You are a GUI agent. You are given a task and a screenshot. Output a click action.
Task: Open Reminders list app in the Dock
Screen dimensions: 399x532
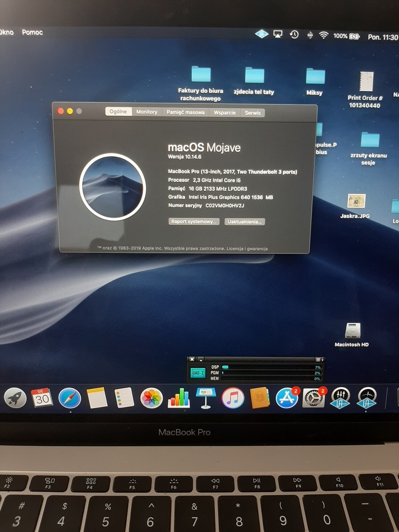point(124,397)
